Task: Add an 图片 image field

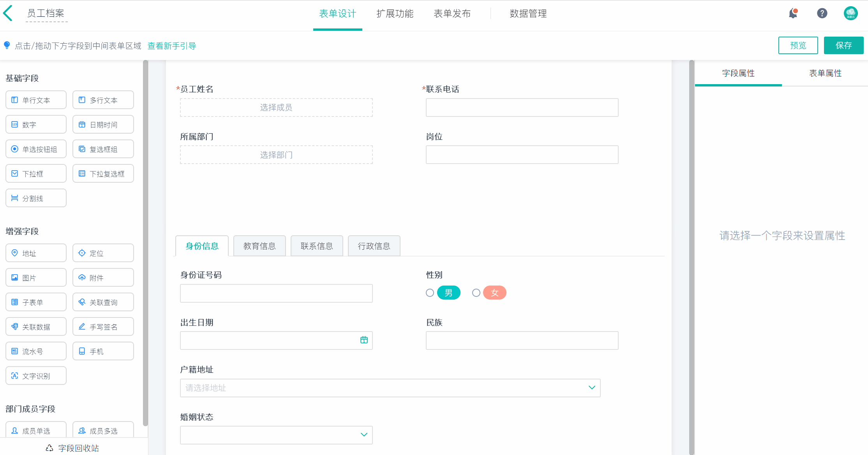Action: tap(36, 277)
